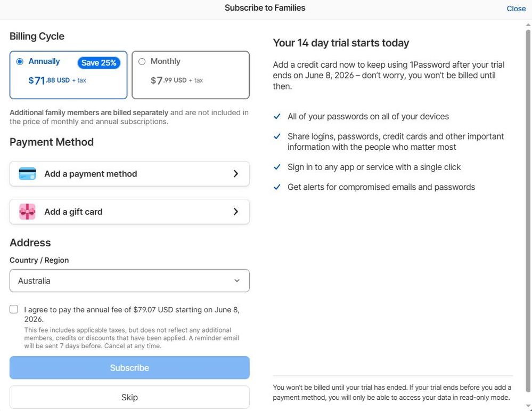Screen dimensions: 532x411
Task: Click the Save 25% badge
Action: [99, 63]
